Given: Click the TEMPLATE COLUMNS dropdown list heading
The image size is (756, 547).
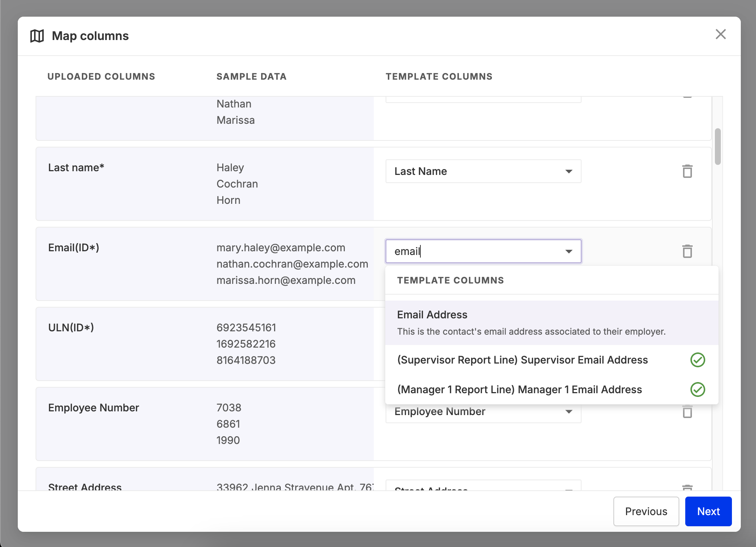Looking at the screenshot, I should (450, 280).
